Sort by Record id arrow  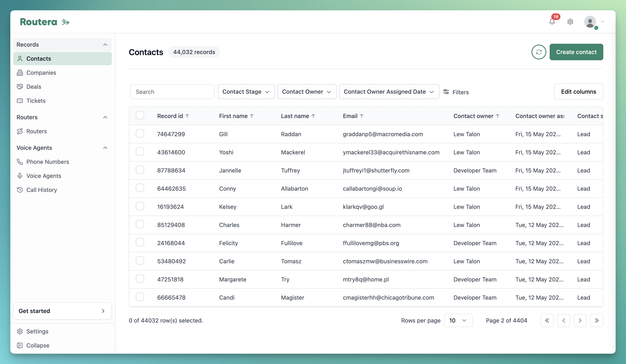(x=187, y=116)
